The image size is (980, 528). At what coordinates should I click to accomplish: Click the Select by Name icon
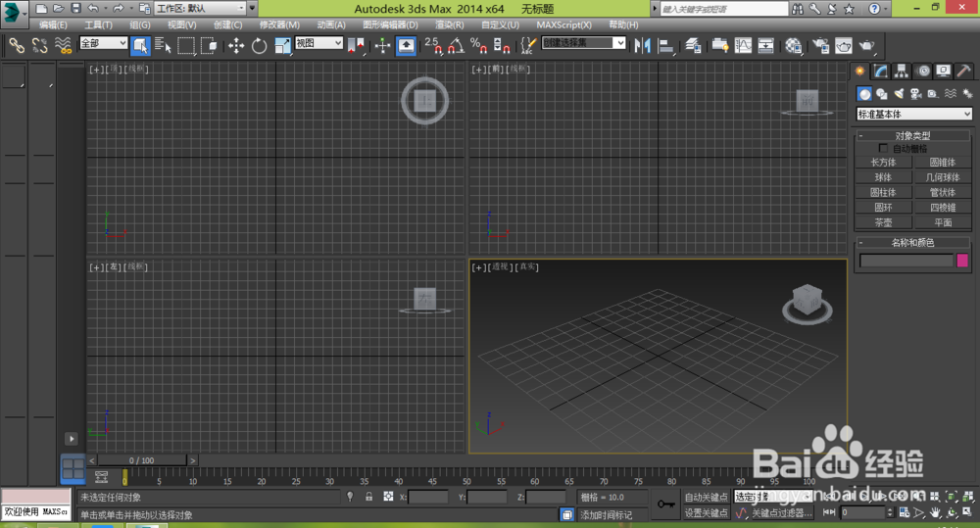tap(163, 45)
